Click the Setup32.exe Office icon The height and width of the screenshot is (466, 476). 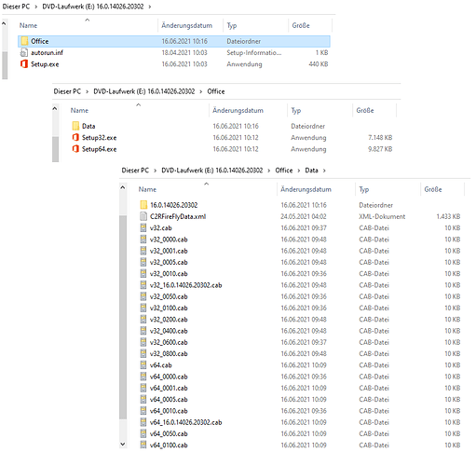75,137
